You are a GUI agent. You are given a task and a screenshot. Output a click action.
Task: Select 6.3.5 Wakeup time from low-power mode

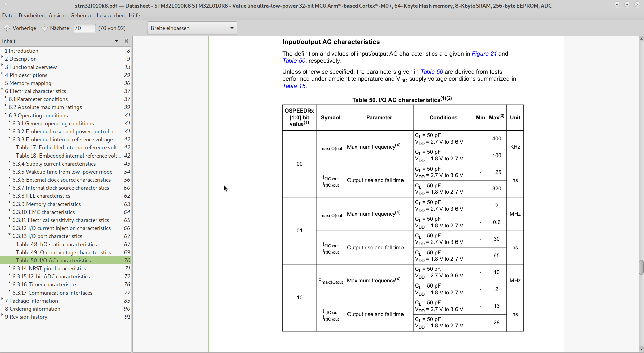pyautogui.click(x=66, y=172)
